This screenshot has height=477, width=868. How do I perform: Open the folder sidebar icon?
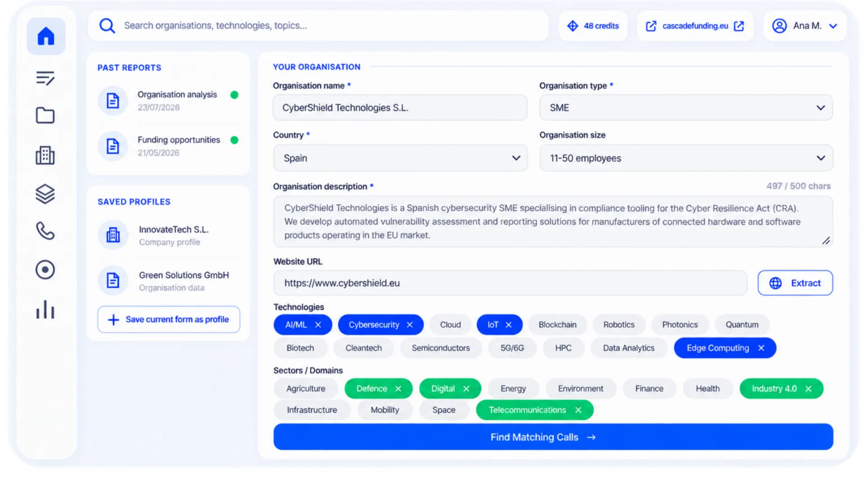tap(45, 116)
